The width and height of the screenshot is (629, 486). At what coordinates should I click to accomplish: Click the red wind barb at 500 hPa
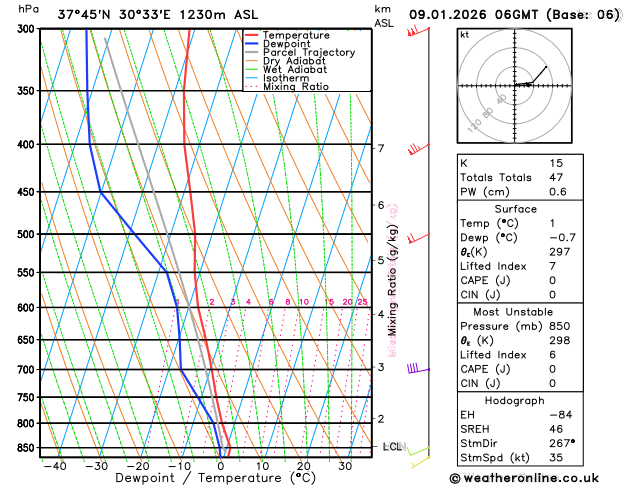click(x=418, y=238)
